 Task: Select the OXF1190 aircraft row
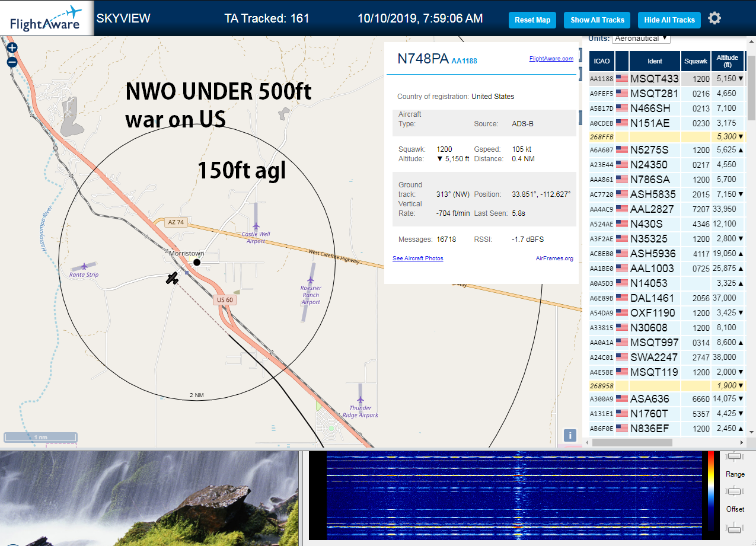pos(667,312)
